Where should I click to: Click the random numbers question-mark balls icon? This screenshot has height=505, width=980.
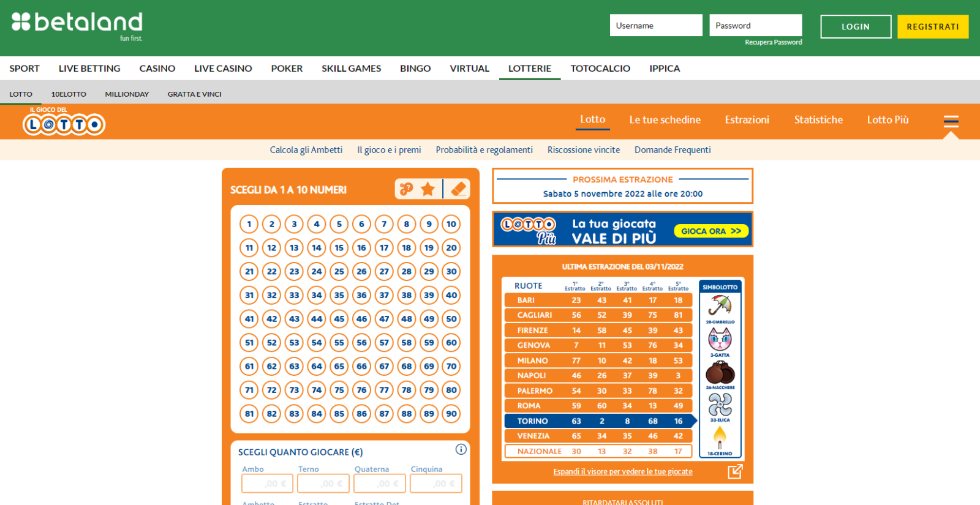tap(407, 189)
